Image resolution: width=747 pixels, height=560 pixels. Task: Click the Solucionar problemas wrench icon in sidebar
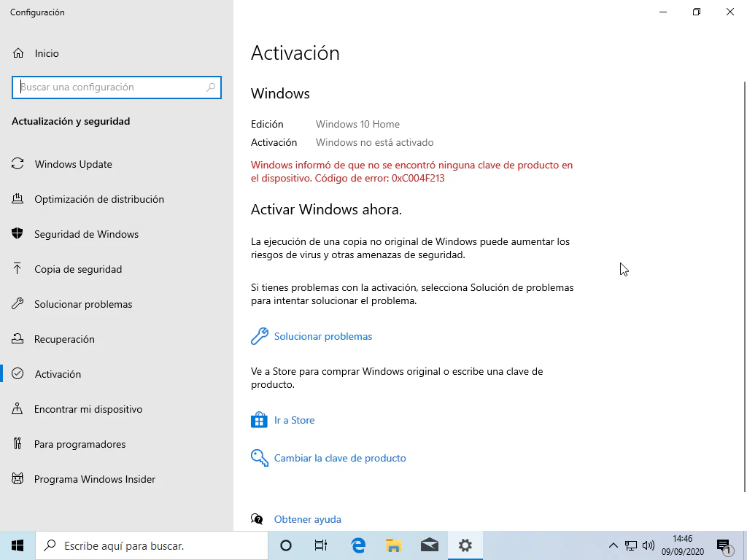[18, 304]
